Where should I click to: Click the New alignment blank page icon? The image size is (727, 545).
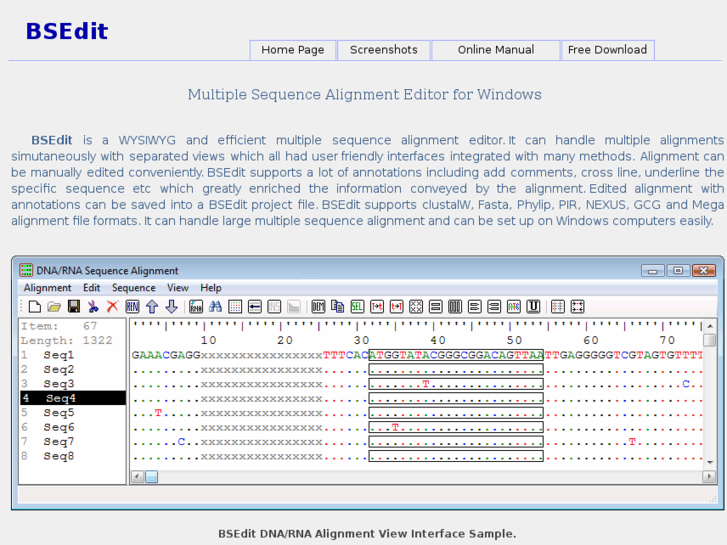[x=35, y=307]
